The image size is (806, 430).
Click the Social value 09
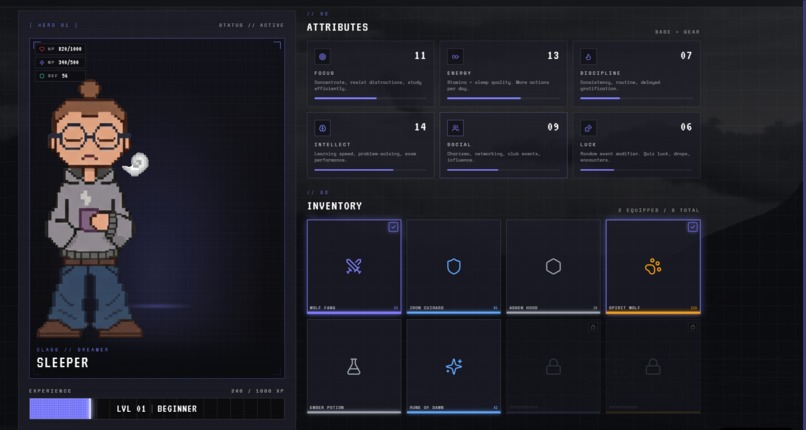(x=553, y=127)
